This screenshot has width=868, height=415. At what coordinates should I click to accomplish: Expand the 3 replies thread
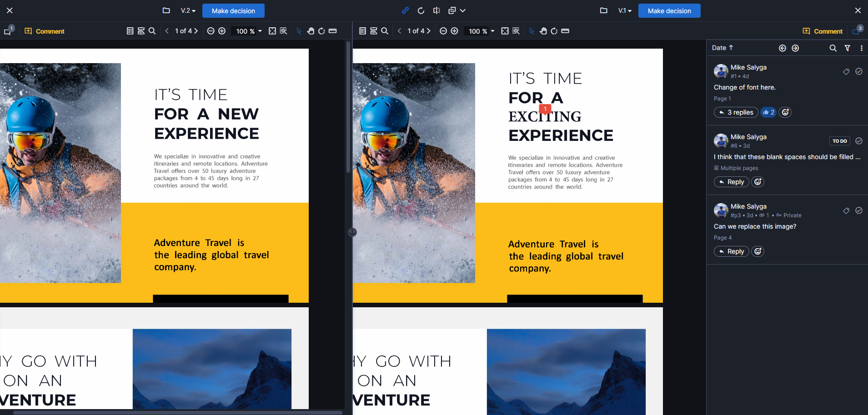click(736, 112)
